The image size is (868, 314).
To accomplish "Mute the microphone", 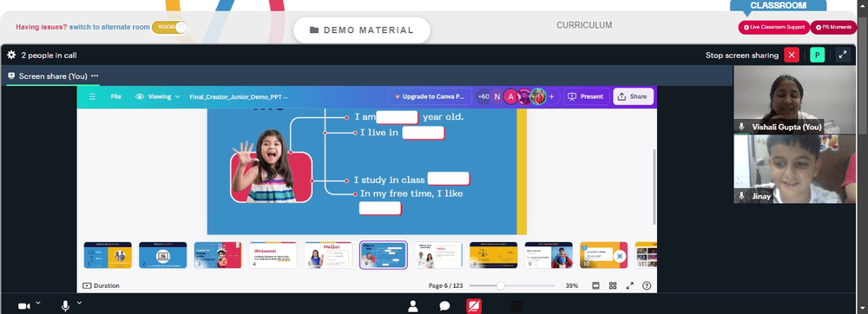I will (65, 306).
